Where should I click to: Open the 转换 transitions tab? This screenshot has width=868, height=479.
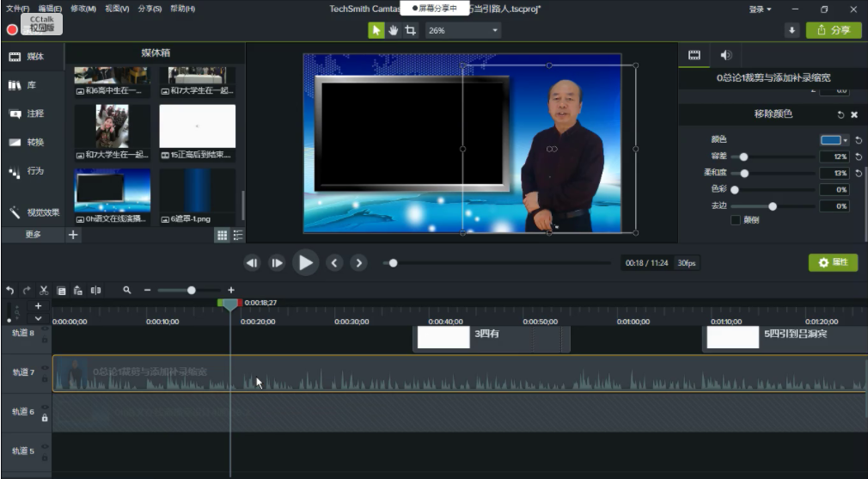34,142
